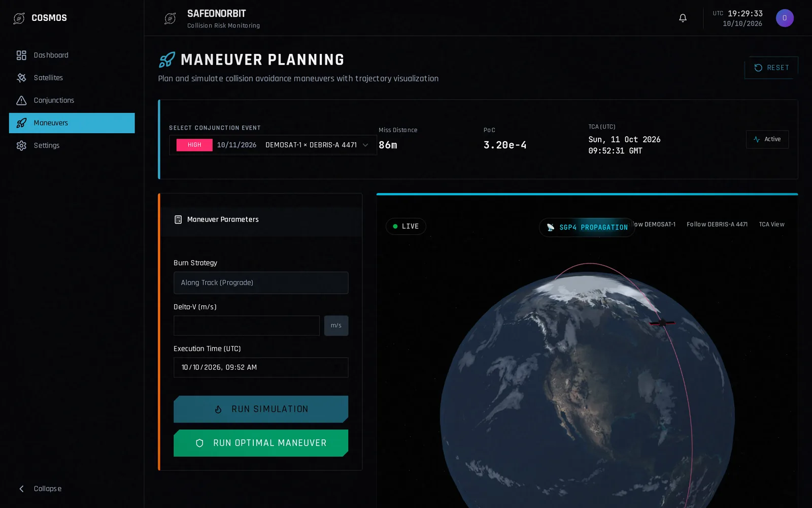Viewport: 812px width, 508px height.
Task: Focus the Delta-V input field
Action: [x=247, y=326]
